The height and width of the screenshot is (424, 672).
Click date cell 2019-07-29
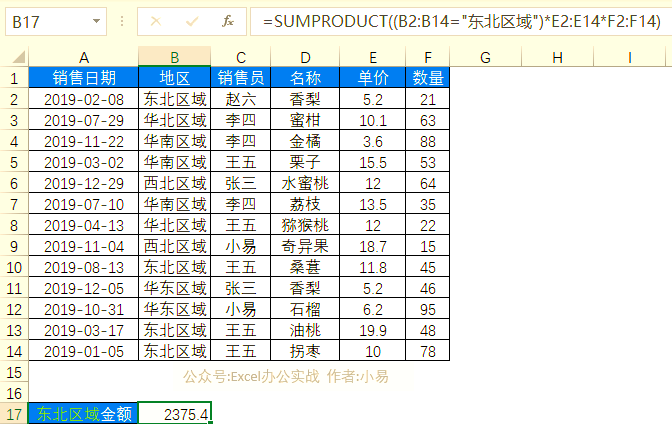point(84,120)
